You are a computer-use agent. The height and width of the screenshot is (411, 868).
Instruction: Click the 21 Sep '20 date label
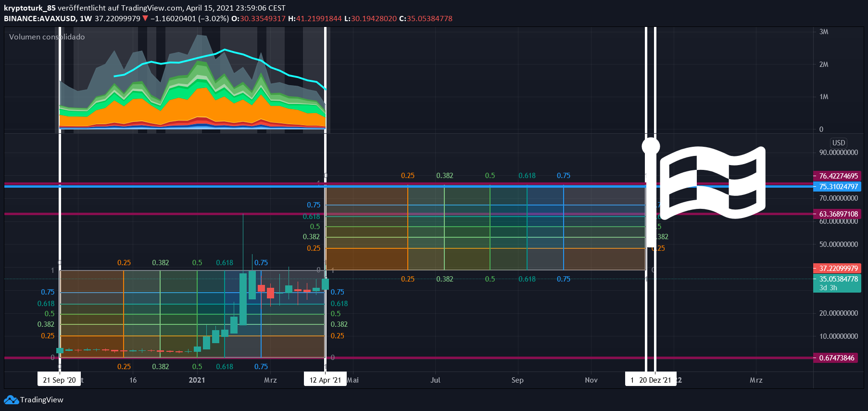pos(59,380)
